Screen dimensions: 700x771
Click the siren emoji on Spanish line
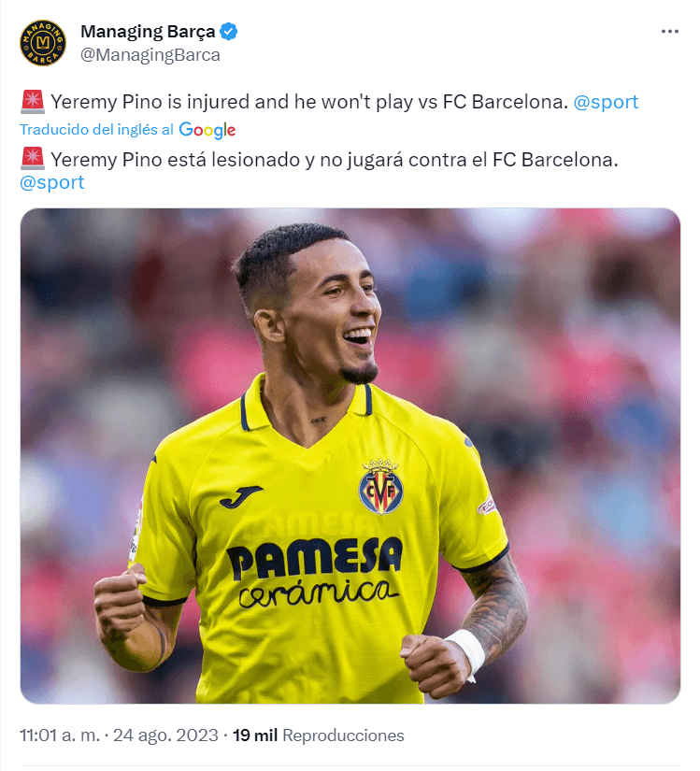point(33,159)
